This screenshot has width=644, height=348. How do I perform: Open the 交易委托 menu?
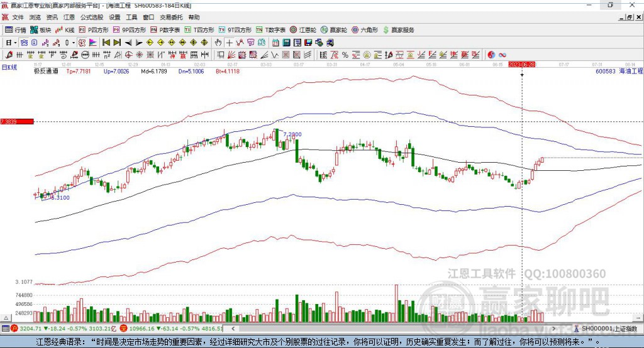pyautogui.click(x=171, y=17)
